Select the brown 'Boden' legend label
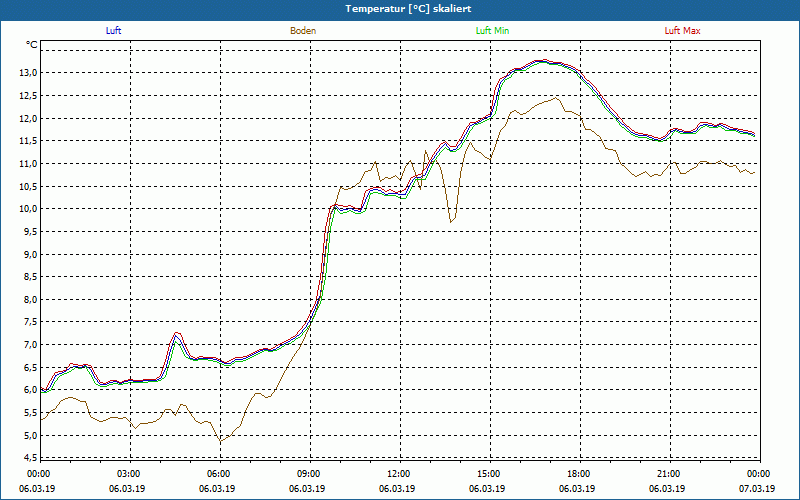 [303, 31]
